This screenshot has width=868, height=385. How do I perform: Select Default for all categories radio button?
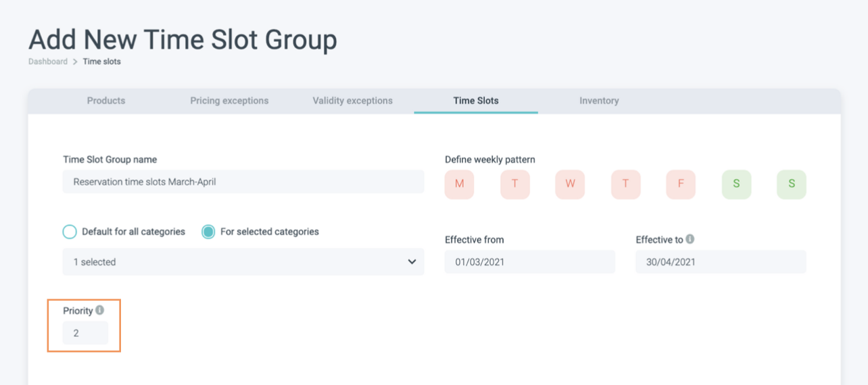[70, 232]
